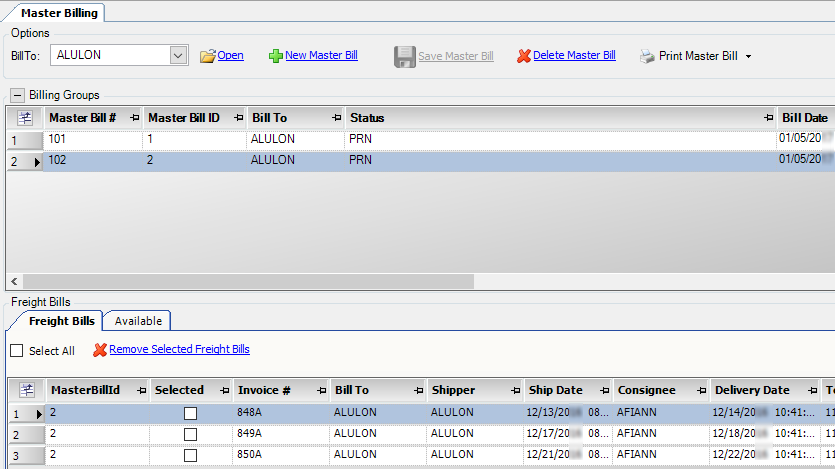Collapse the Billing Groups section
835x469 pixels.
pyautogui.click(x=17, y=95)
